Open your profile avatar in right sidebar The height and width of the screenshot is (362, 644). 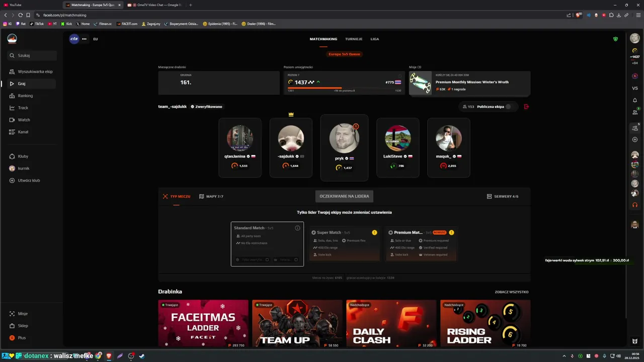click(635, 39)
